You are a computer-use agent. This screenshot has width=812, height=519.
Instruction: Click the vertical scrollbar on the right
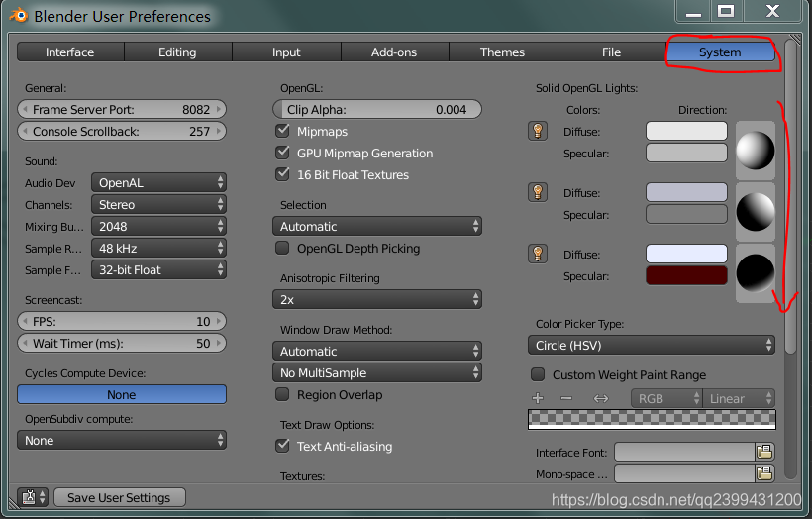(790, 197)
